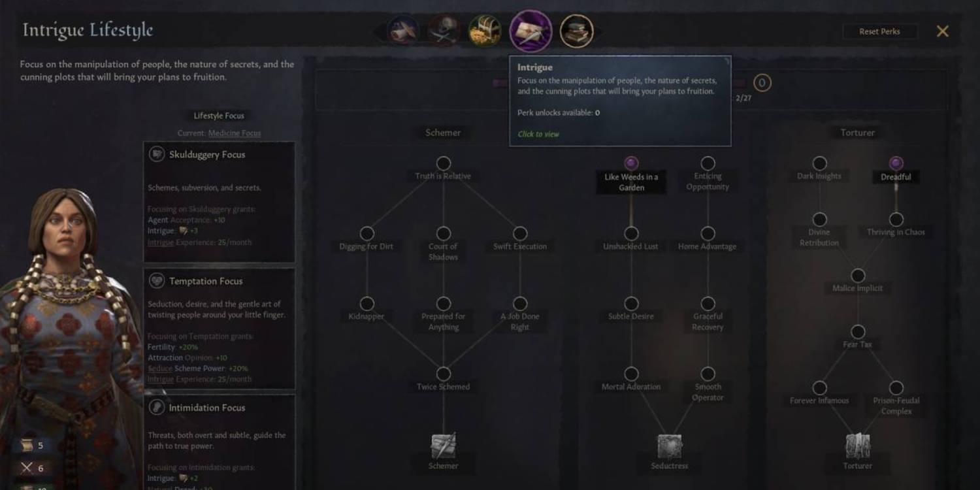Select the Intrigue lifestyle tab icon
Image resolution: width=980 pixels, height=490 pixels.
coord(531,31)
